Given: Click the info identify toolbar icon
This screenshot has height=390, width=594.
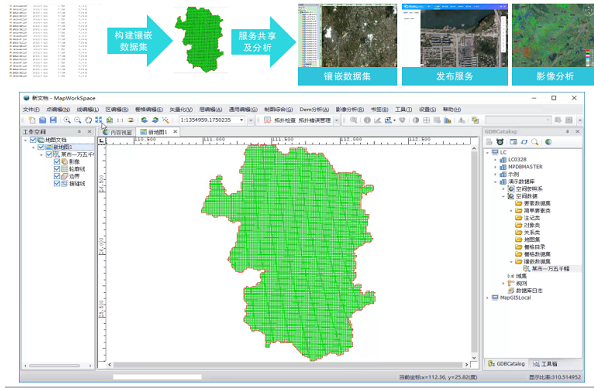Looking at the screenshot, I should click(x=367, y=120).
